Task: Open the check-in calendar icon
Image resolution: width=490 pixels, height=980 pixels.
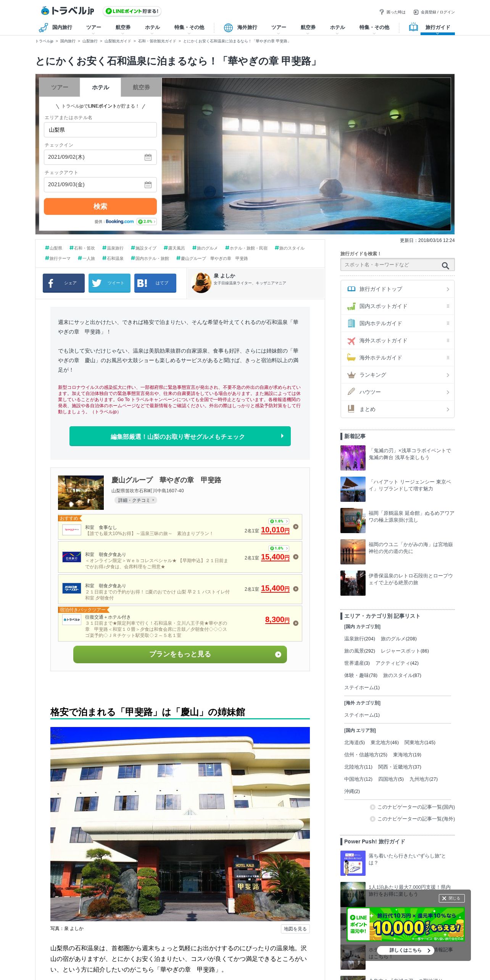Action: point(148,157)
